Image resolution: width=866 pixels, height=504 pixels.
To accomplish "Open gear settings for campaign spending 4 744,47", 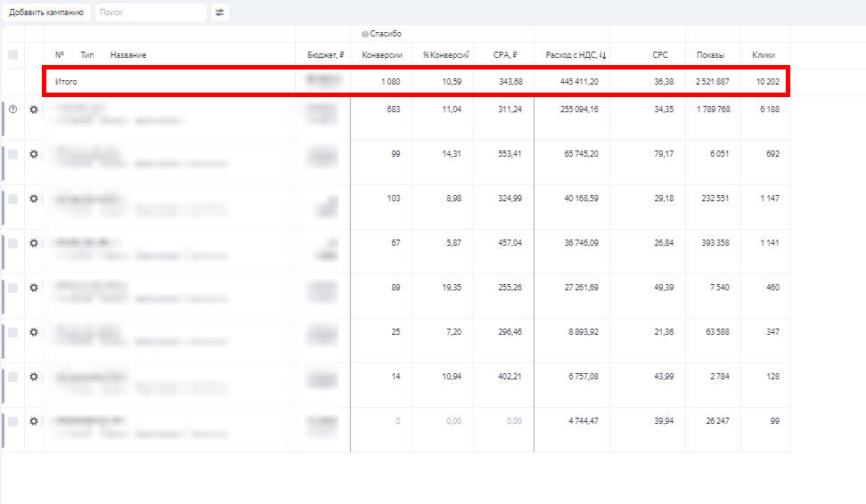I will tap(34, 421).
